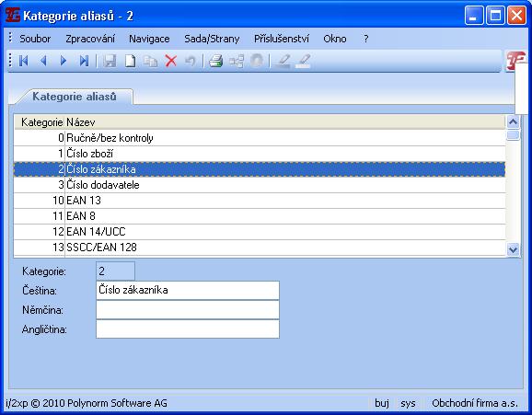Click the Čeština text field

pyautogui.click(x=188, y=291)
